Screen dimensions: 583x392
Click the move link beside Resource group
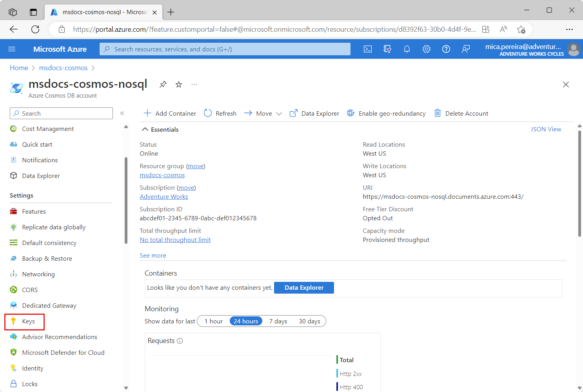(x=196, y=166)
